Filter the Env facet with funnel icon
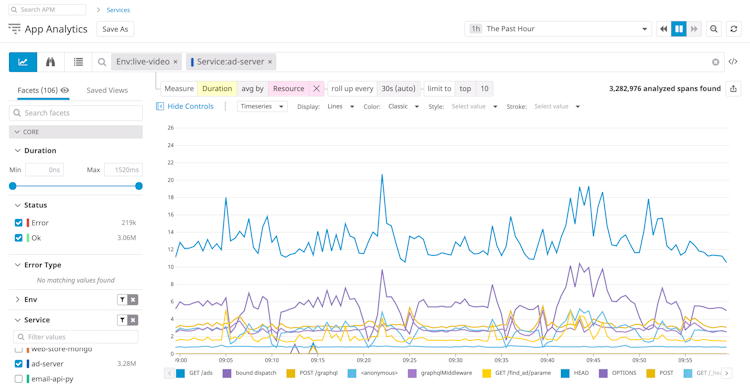750x389 pixels. coord(122,300)
